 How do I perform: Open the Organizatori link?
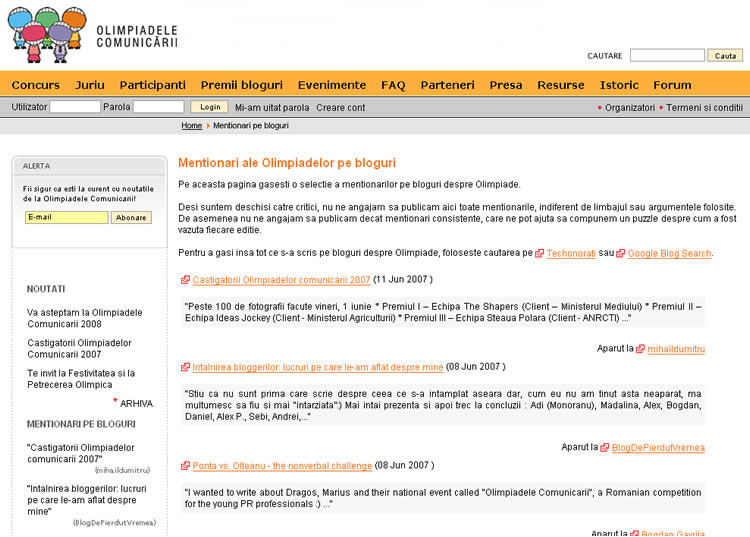630,108
